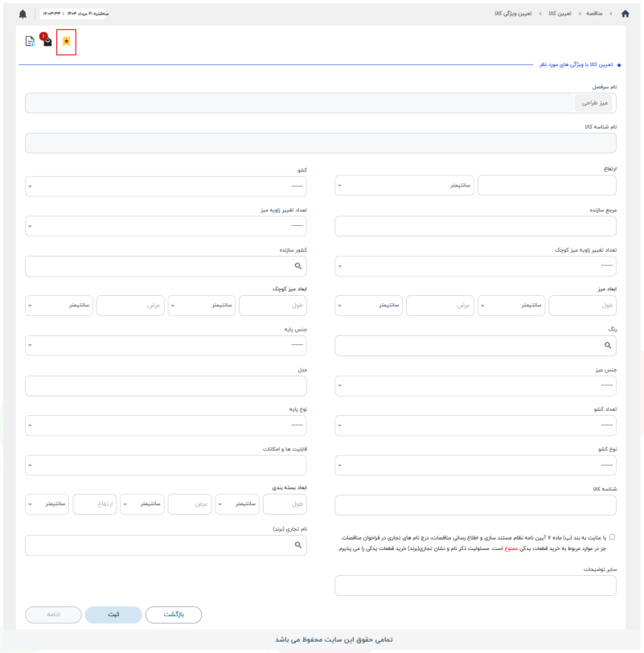Click the میز طراحی tag in نام سرفصل
Viewport: 644px width, 653px height.
point(593,103)
